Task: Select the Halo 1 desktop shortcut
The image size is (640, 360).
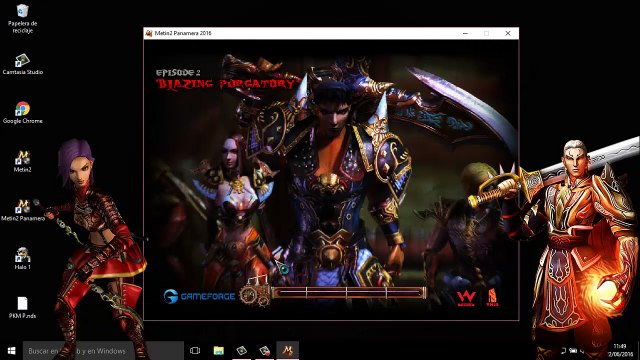Action: tap(22, 259)
